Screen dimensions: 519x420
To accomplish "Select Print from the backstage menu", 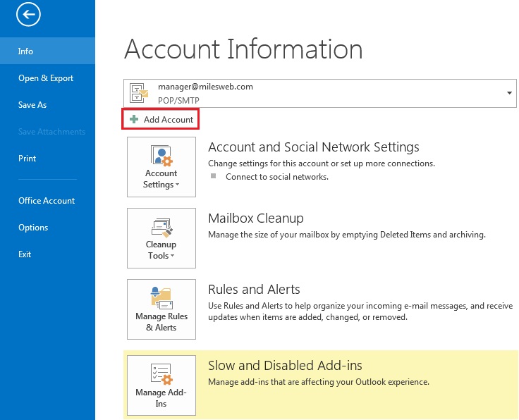I will coord(27,159).
